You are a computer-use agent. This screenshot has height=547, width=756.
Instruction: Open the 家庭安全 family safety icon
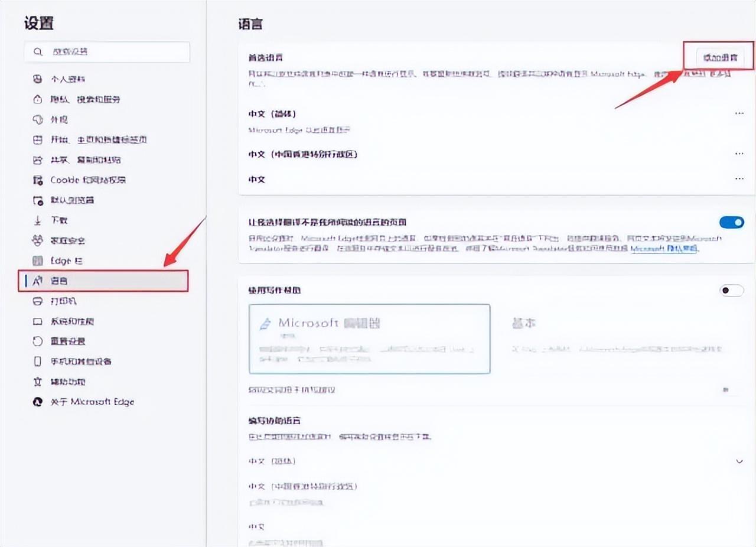point(38,240)
